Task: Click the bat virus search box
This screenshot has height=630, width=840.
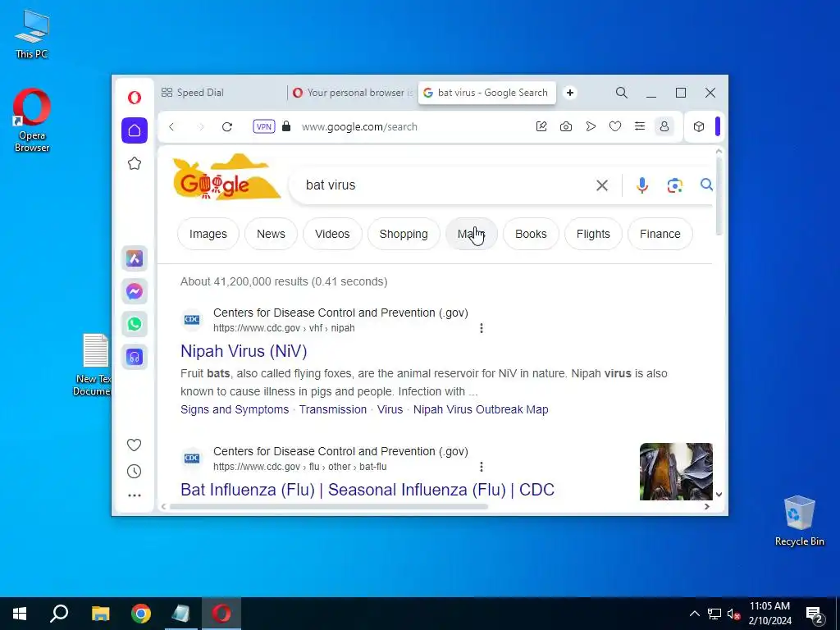Action: (x=445, y=185)
